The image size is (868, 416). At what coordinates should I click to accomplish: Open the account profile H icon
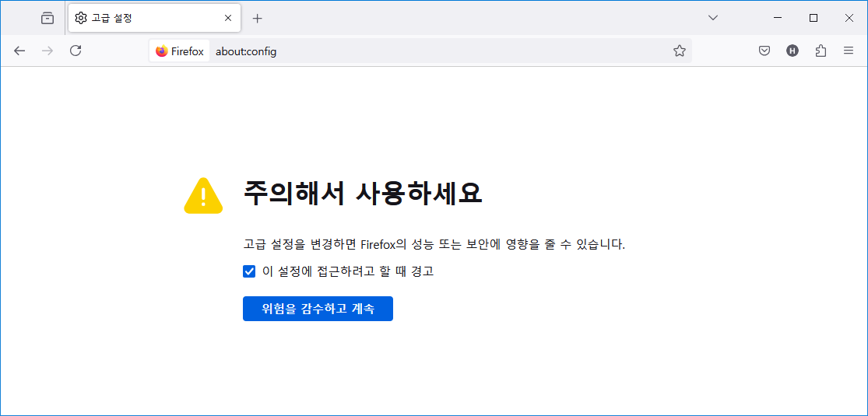tap(792, 51)
